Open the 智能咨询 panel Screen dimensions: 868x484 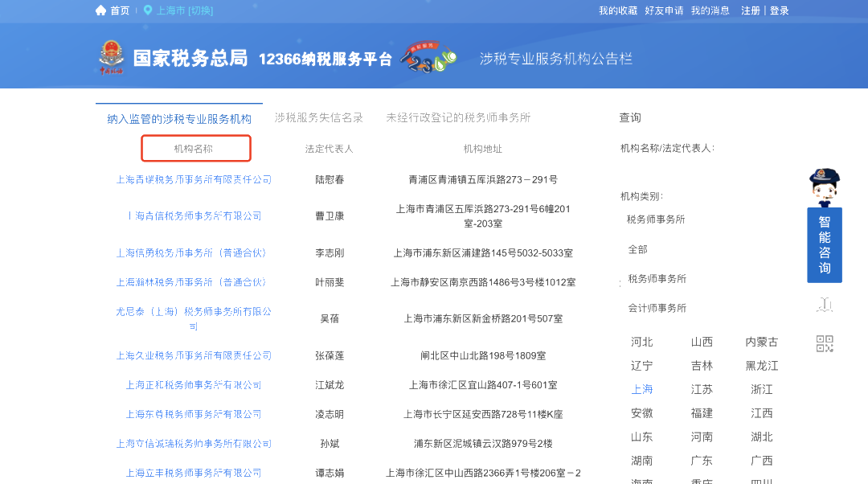[x=825, y=244]
